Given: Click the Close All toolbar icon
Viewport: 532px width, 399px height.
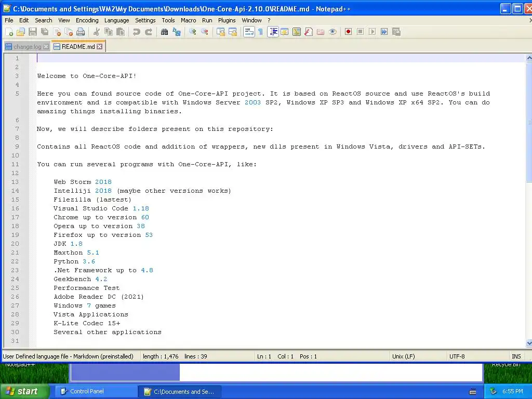Looking at the screenshot, I should tap(69, 32).
